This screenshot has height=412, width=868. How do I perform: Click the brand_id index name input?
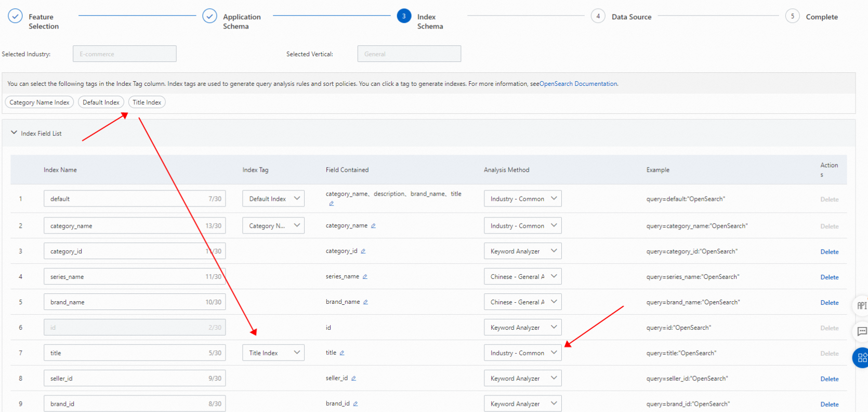coord(135,404)
